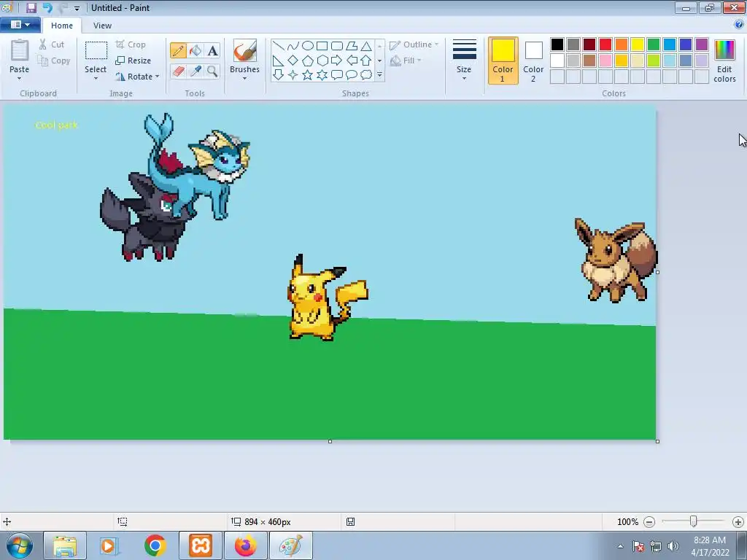Choose the Diamond shape
Screen dimensions: 747x560
click(293, 61)
